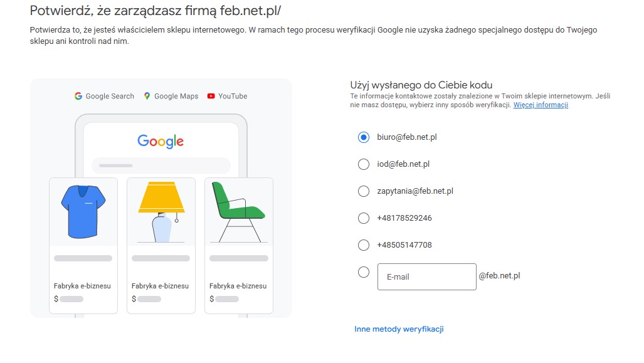The height and width of the screenshot is (363, 644).
Task: Click the green chair product image
Action: pyautogui.click(x=238, y=212)
